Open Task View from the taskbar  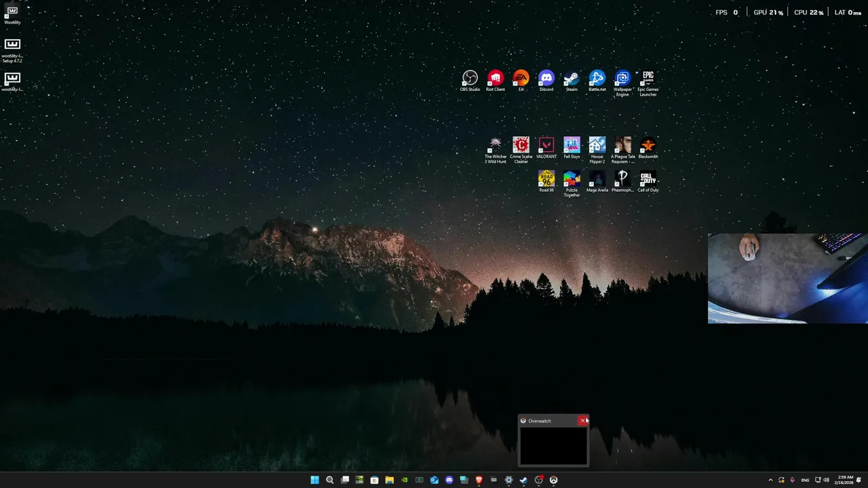tap(344, 480)
